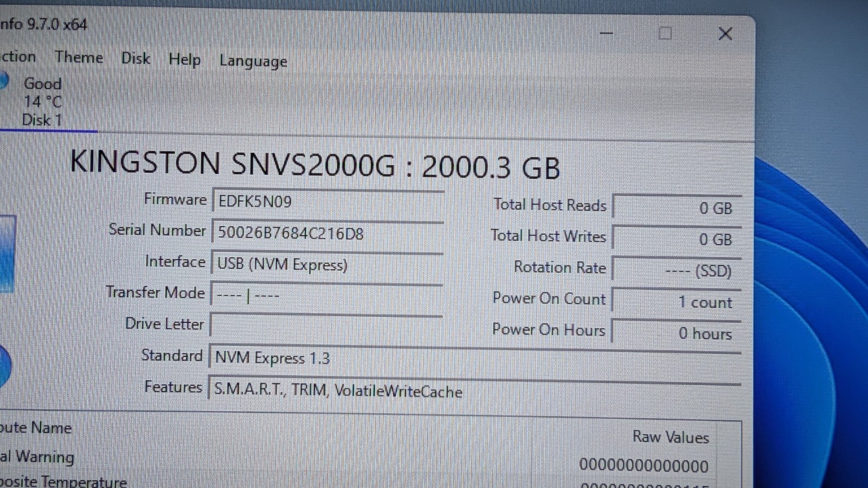Screen dimensions: 868x488
Task: Click the Total Host Reads label
Action: coord(550,205)
